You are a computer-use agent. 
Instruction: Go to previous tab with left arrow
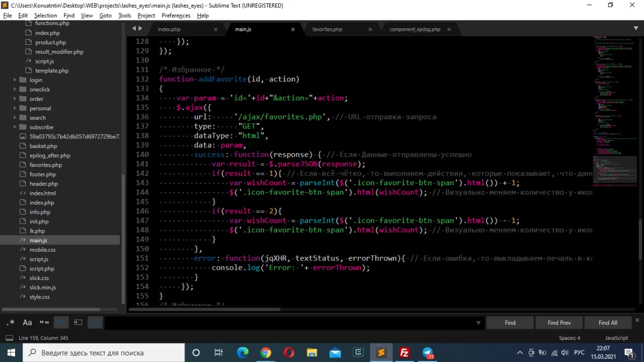133,29
